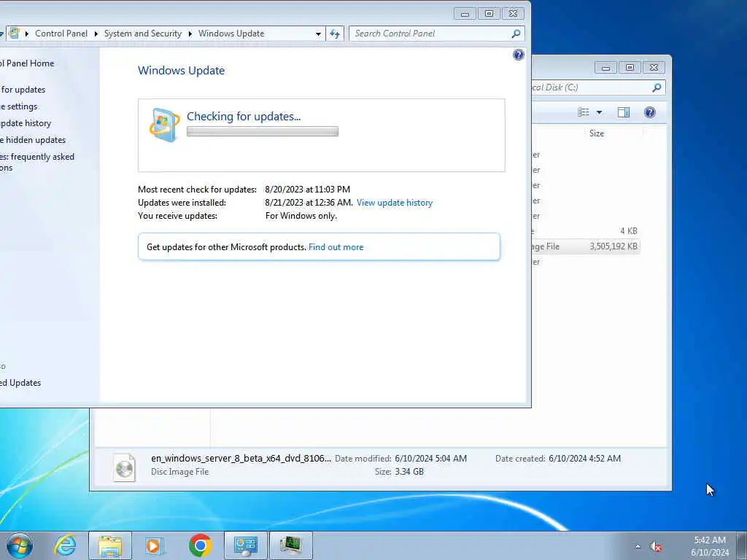Toggle the preview pane in Explorer

click(x=624, y=112)
